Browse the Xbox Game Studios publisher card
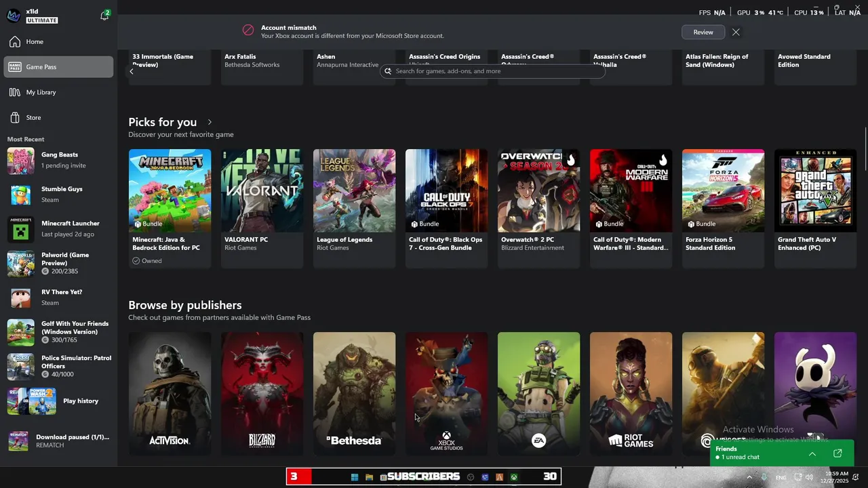This screenshot has height=488, width=868. click(x=446, y=393)
